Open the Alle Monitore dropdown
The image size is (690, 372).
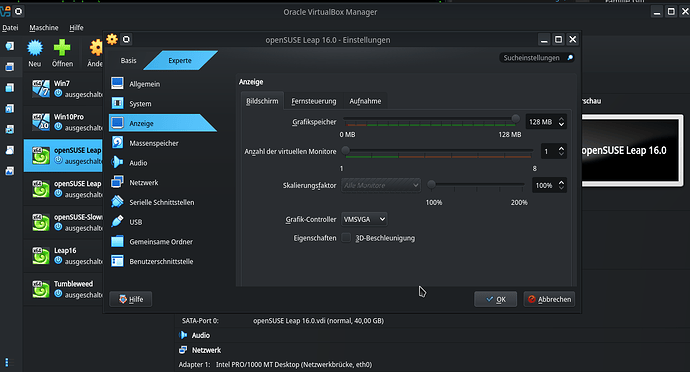point(381,185)
